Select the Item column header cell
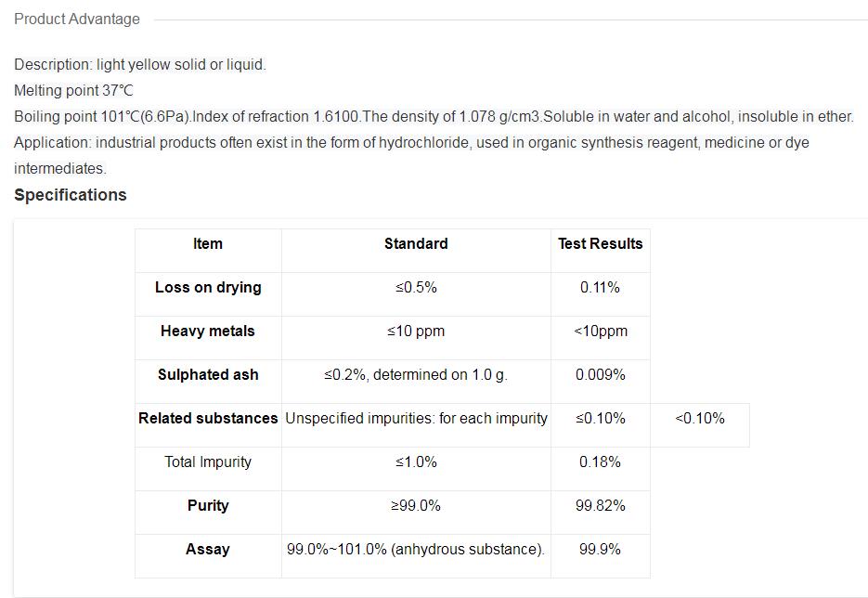Screen dimensions: 868x598 point(208,244)
